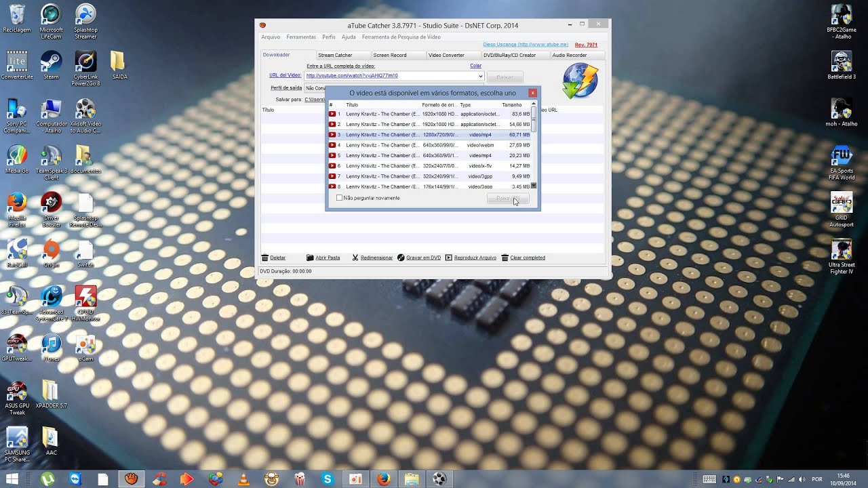Screen dimensions: 868x488
Task: Open the Perfis menu
Action: coord(329,37)
